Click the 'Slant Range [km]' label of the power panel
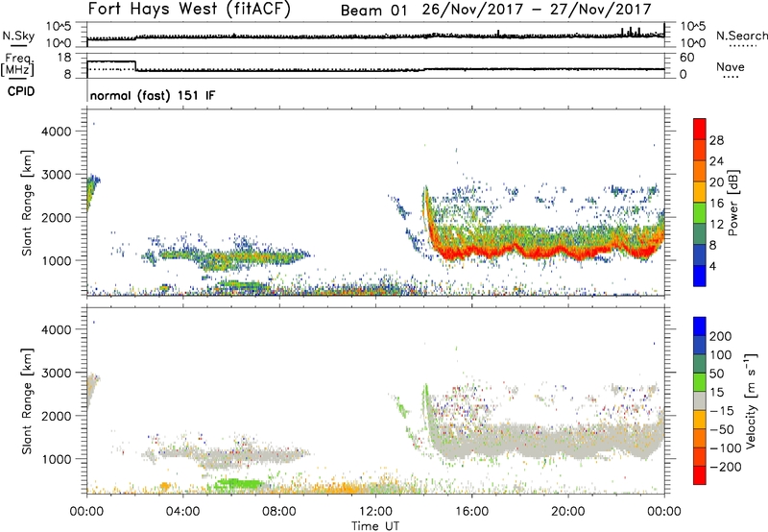 tap(27, 203)
